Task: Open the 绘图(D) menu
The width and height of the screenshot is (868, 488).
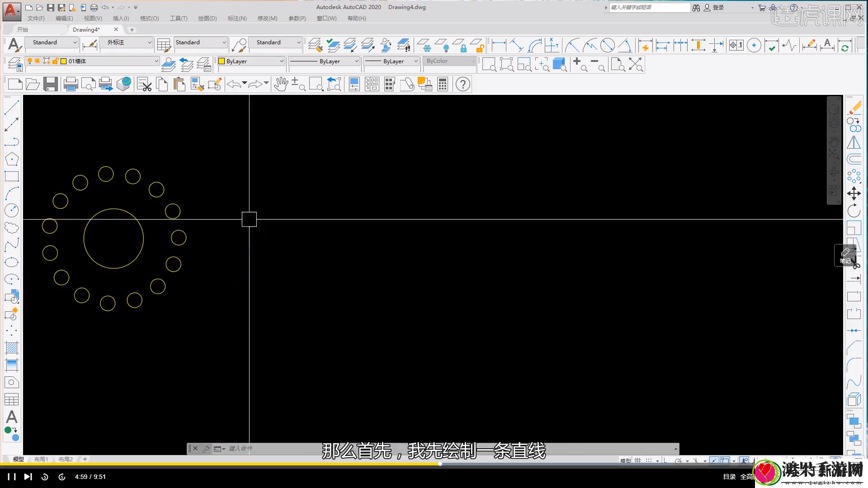Action: click(x=208, y=19)
